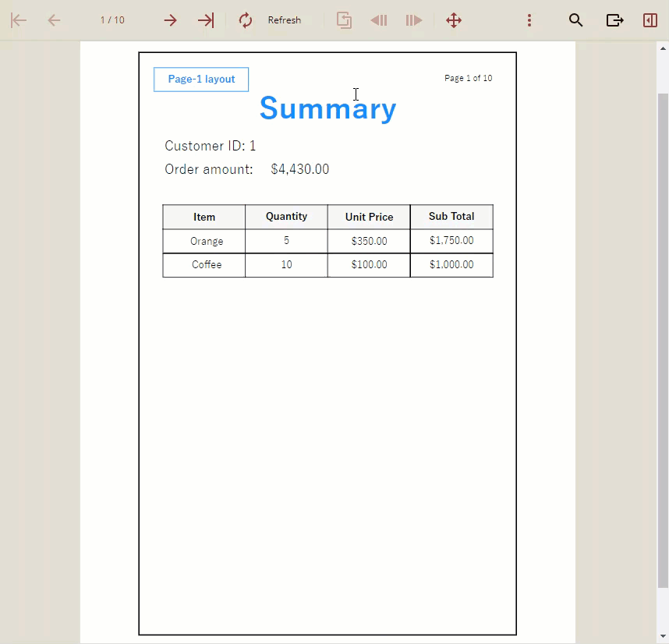Click the Summary heading
669x644 pixels.
[327, 108]
